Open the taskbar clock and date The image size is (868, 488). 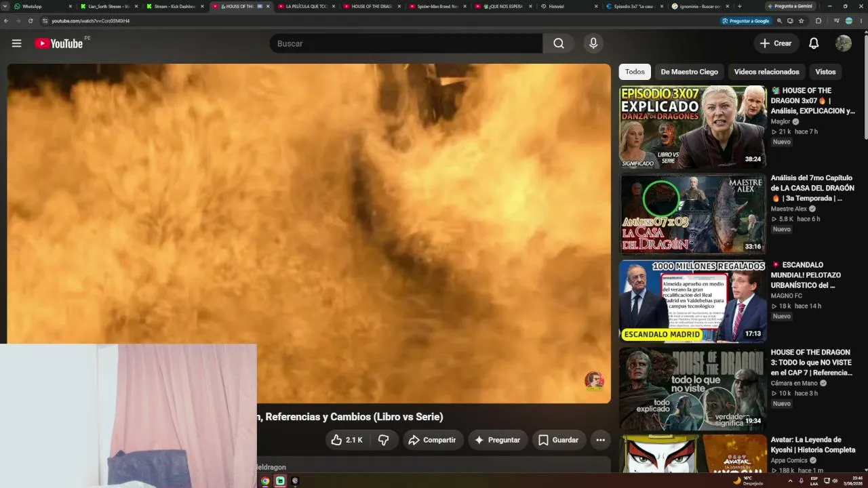point(852,481)
